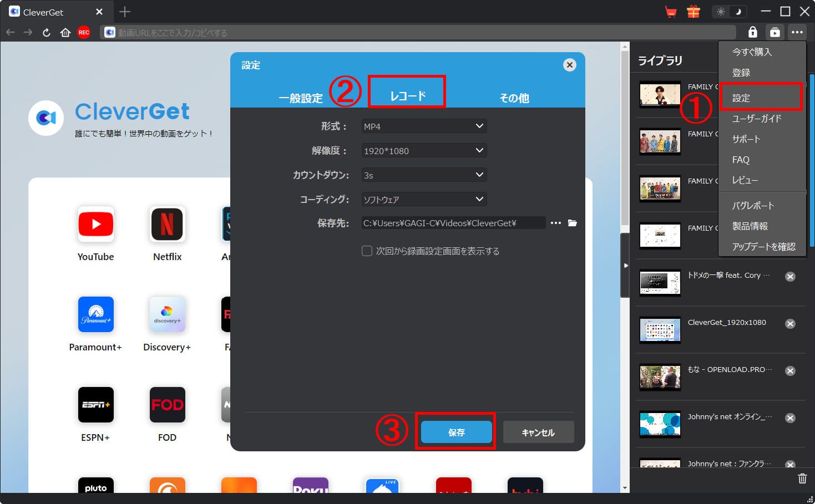This screenshot has width=815, height=504.
Task: Open the 形式 MP4 dropdown
Action: (x=424, y=126)
